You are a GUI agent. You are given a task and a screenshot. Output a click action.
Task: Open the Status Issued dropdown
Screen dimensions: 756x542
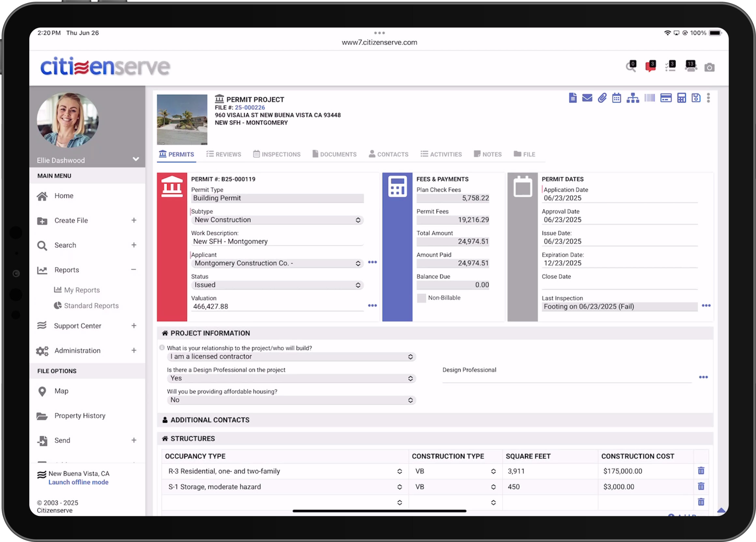[x=277, y=285]
